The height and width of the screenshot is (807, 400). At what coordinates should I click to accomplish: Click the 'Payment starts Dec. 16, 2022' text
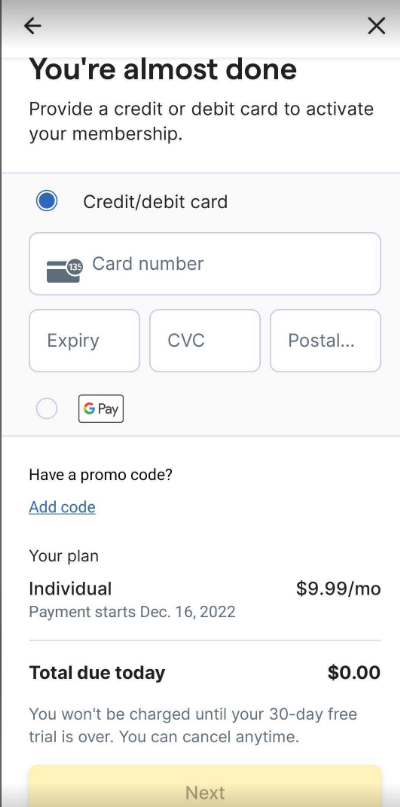point(132,612)
